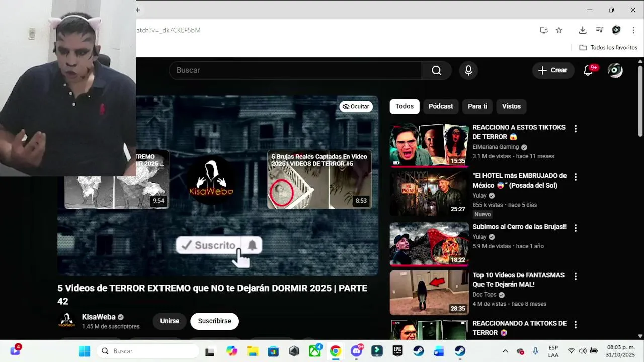Screen dimensions: 644x362
Task: Open the clock showing 08:03 p. m.
Action: [620, 351]
